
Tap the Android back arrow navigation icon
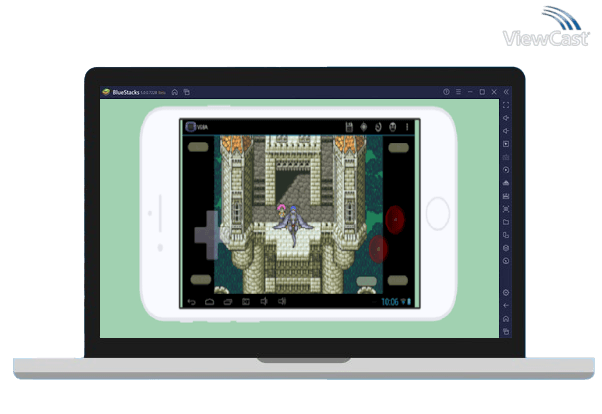pyautogui.click(x=192, y=302)
